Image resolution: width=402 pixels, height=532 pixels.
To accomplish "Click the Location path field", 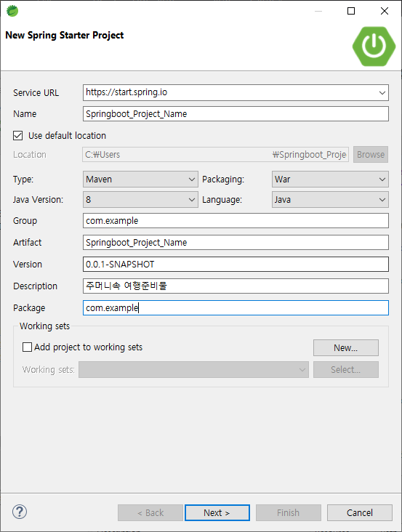I will coord(215,155).
